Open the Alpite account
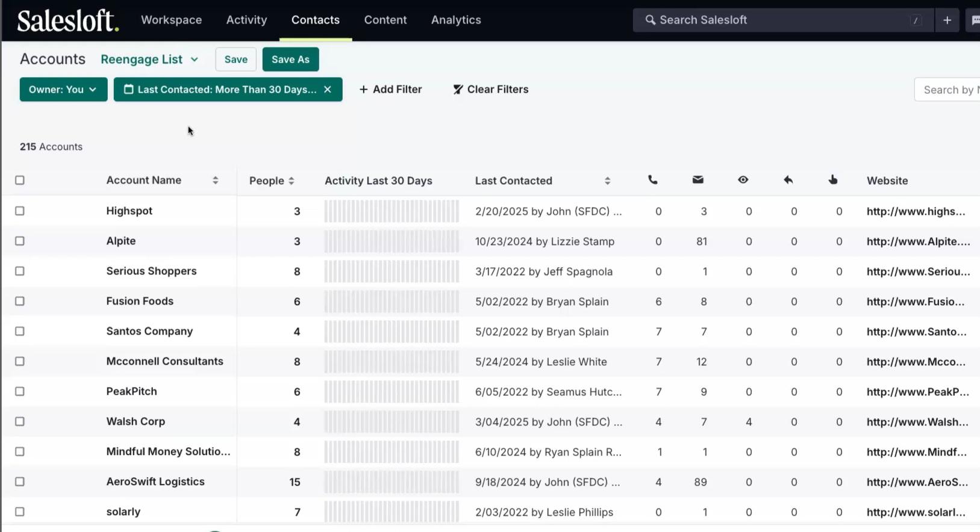 click(121, 241)
